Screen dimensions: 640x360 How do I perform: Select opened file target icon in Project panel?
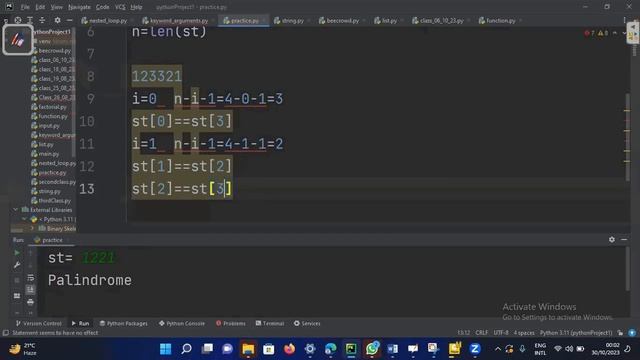18,20
